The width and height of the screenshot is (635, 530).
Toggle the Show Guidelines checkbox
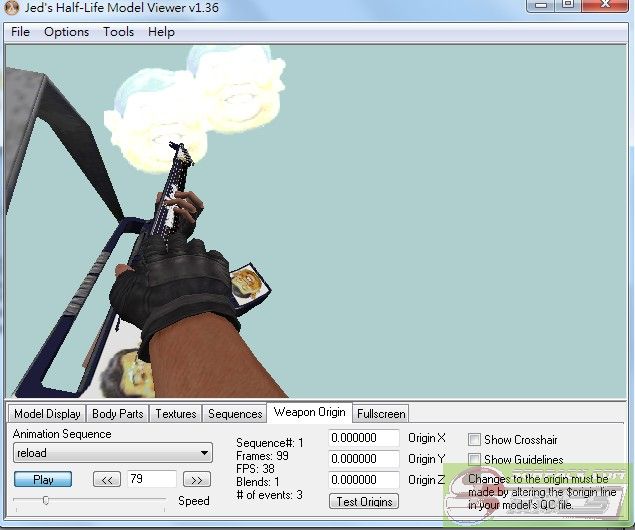point(474,460)
